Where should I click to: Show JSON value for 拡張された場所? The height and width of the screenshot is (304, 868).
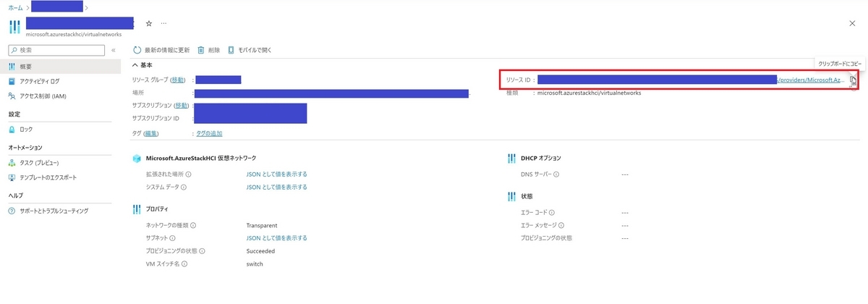(x=276, y=174)
